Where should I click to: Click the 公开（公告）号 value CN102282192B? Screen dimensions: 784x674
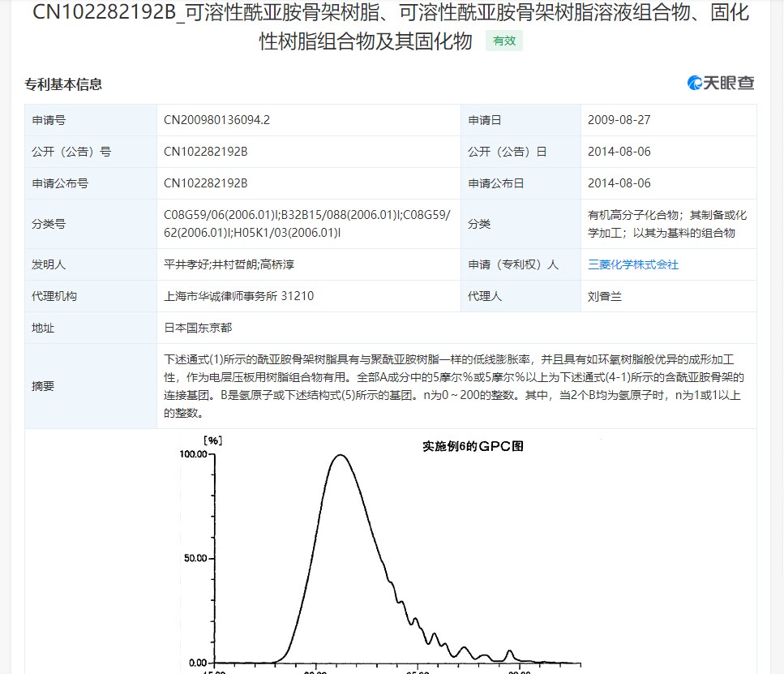205,152
